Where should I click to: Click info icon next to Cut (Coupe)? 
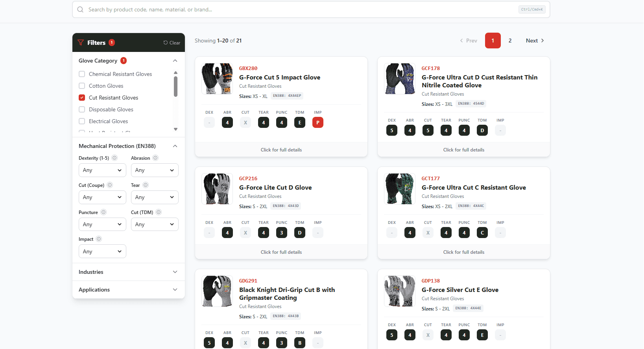coord(110,185)
